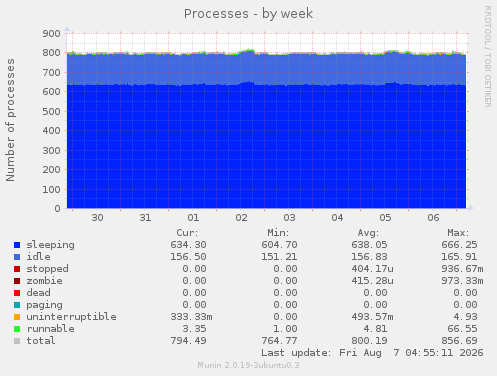This screenshot has height=376, width=497.
Task: Click the sleeping max value 666.25
Action: click(459, 245)
